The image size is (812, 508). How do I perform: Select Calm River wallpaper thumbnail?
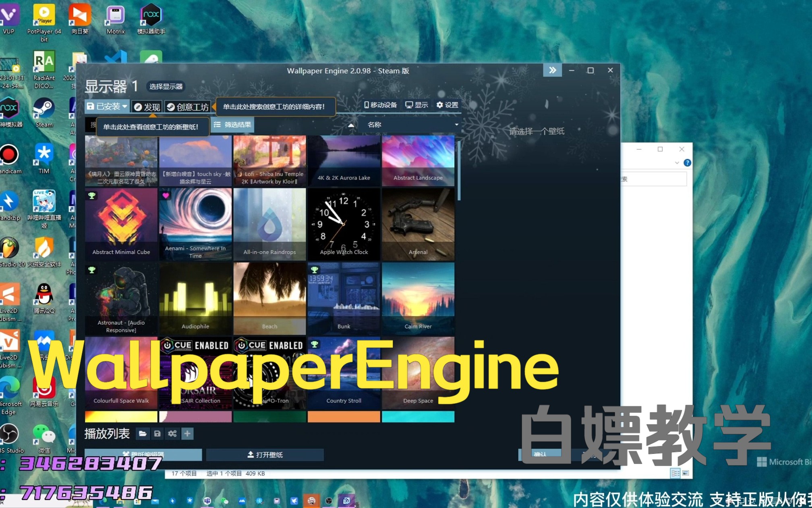[x=418, y=298]
